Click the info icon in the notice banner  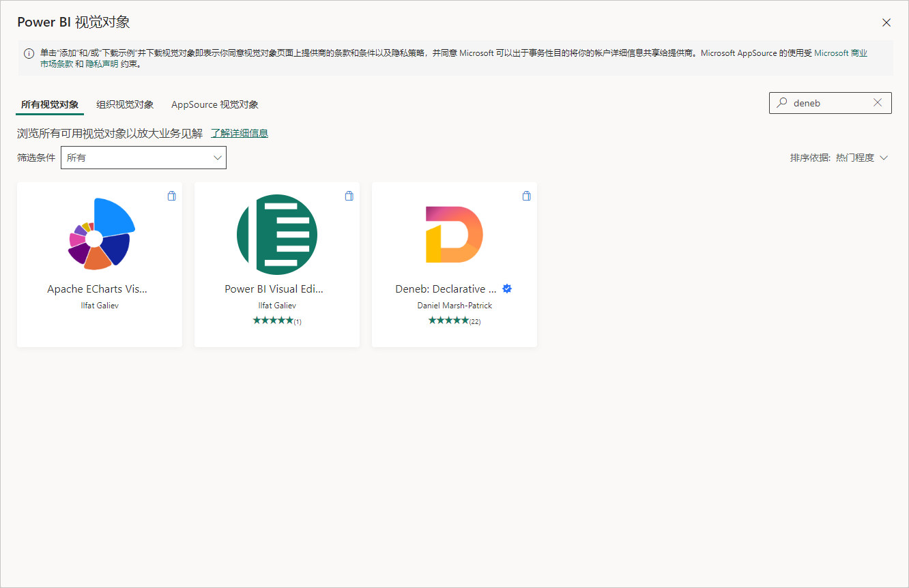(29, 53)
